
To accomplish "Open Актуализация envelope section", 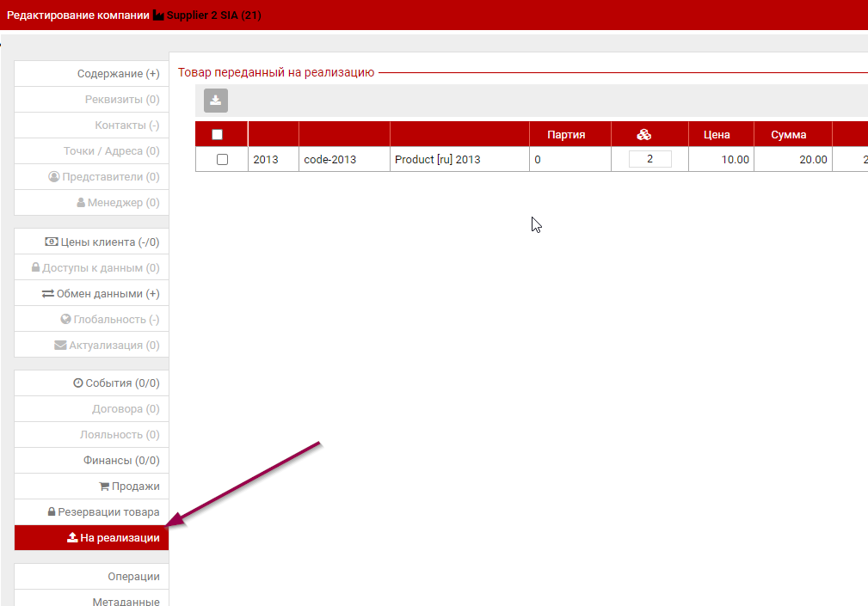I will coord(107,346).
